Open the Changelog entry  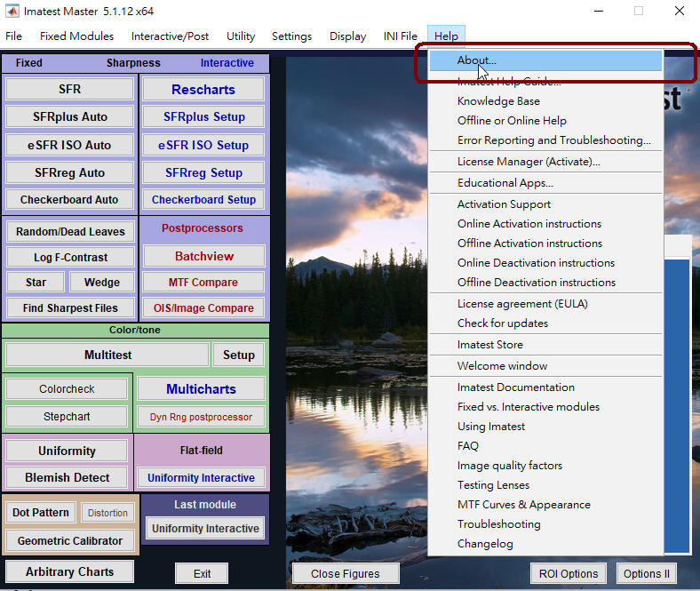pyautogui.click(x=545, y=544)
